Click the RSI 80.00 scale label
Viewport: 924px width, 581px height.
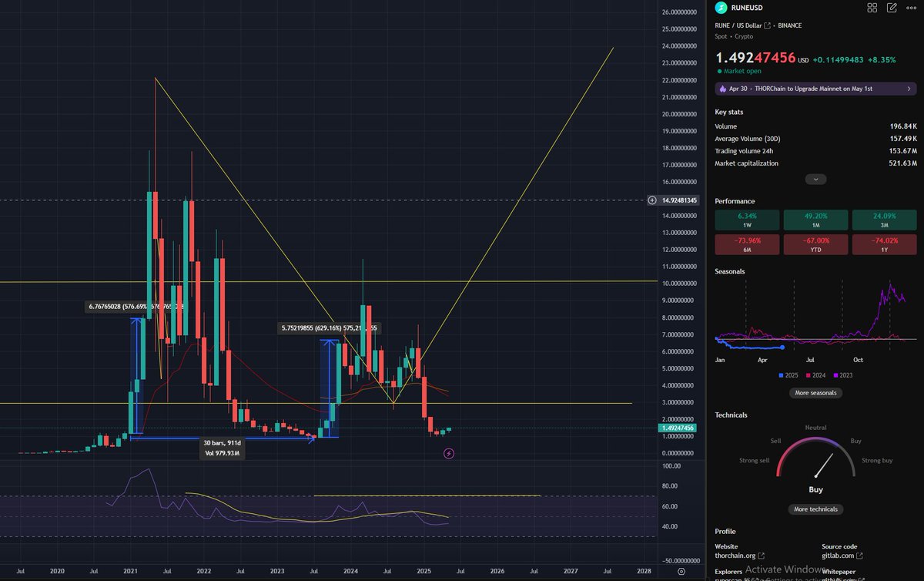point(670,486)
